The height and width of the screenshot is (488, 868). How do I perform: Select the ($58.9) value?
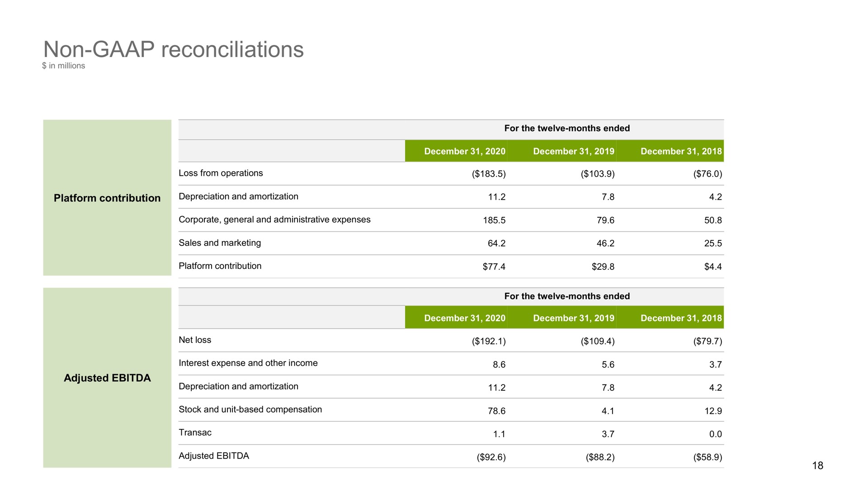coord(708,457)
